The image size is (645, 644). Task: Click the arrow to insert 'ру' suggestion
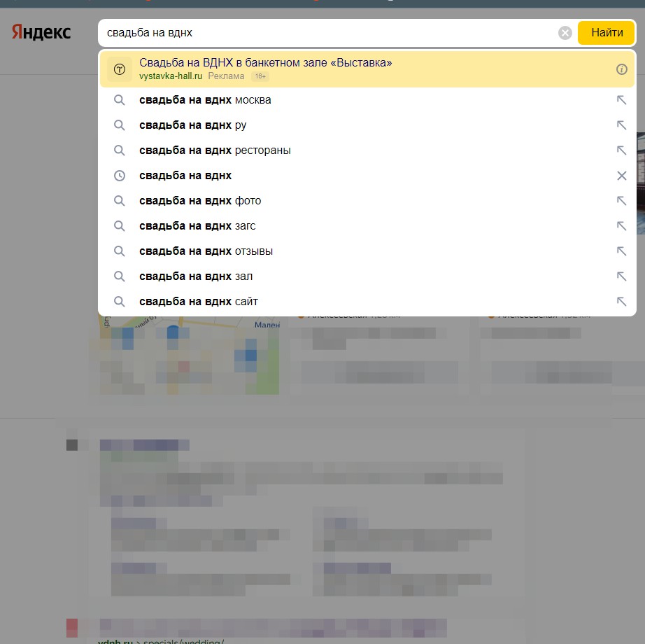click(621, 125)
